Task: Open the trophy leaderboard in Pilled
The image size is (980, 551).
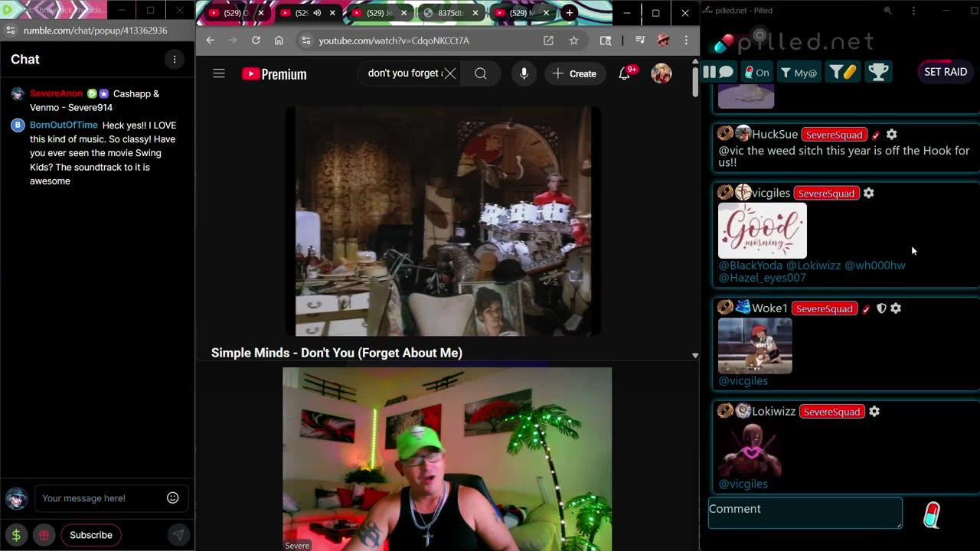Action: click(878, 72)
